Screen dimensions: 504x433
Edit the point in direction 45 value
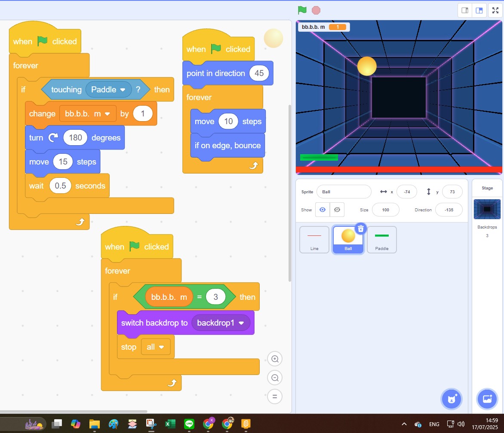coord(259,73)
